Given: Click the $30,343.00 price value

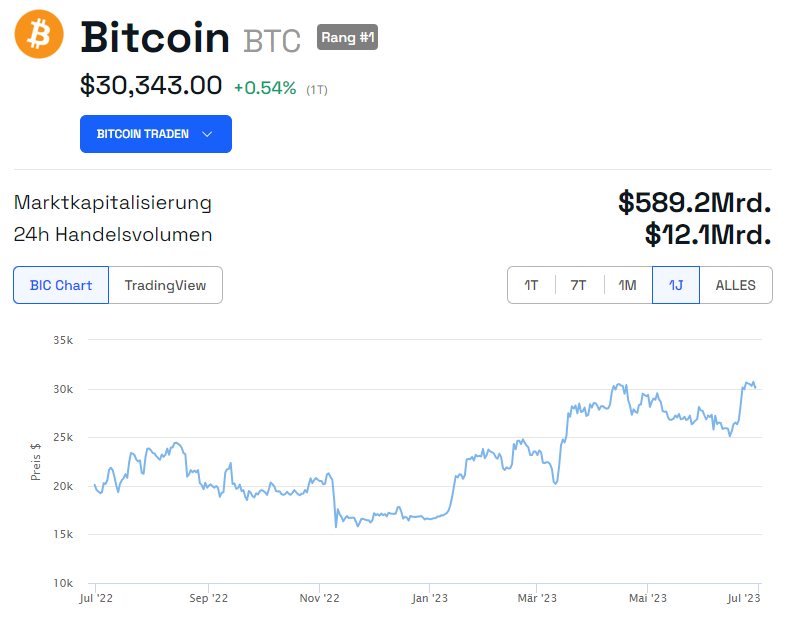Looking at the screenshot, I should coord(151,86).
